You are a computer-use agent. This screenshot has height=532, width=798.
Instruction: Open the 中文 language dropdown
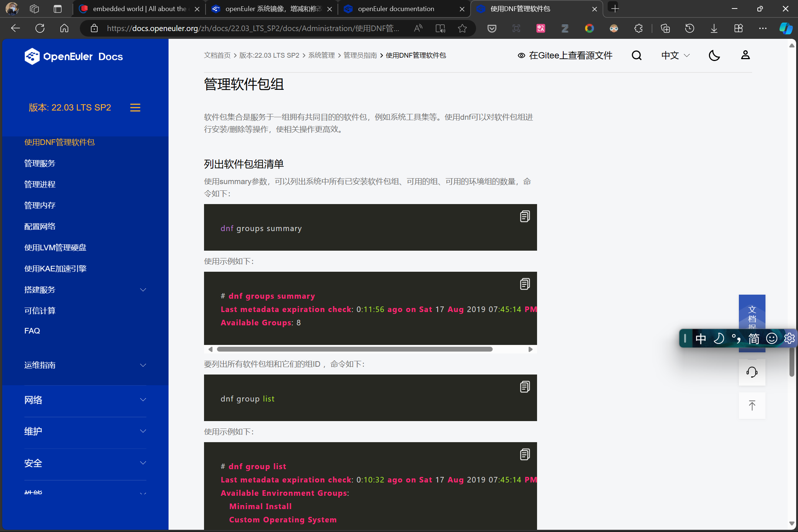675,55
